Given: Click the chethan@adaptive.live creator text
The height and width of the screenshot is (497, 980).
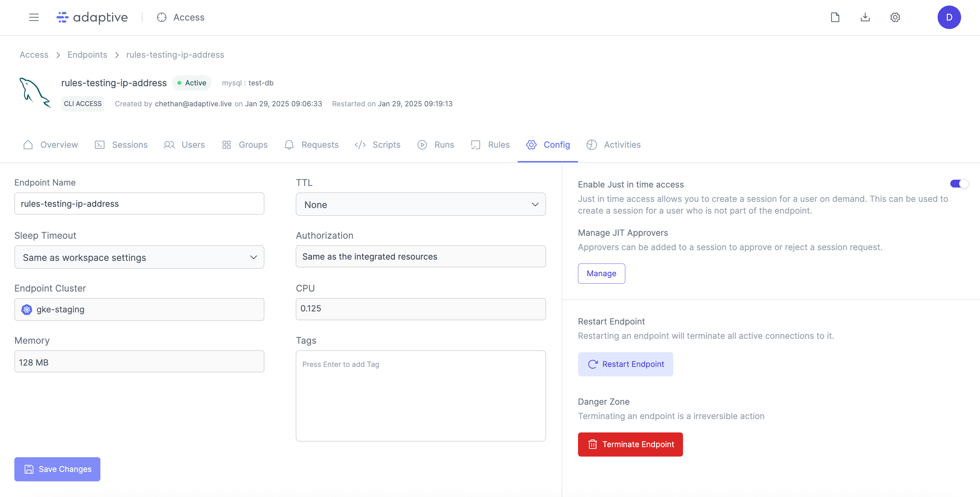Looking at the screenshot, I should [x=193, y=103].
